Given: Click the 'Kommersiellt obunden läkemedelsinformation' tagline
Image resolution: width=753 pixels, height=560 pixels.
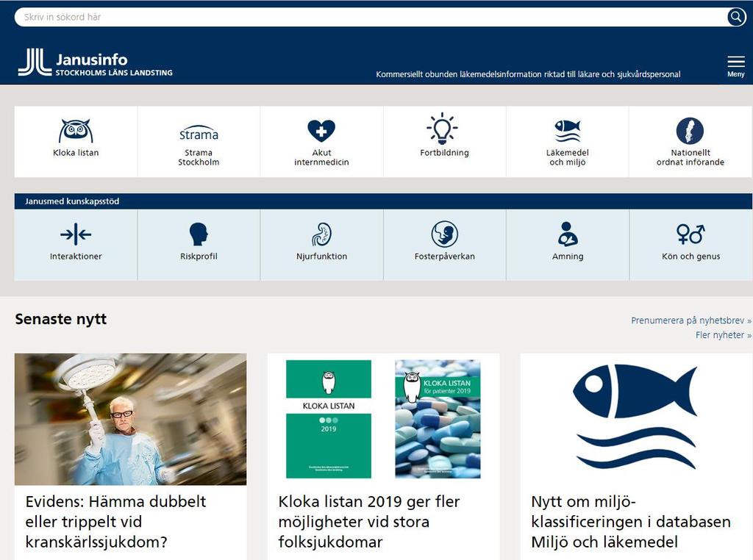Looking at the screenshot, I should 528,74.
